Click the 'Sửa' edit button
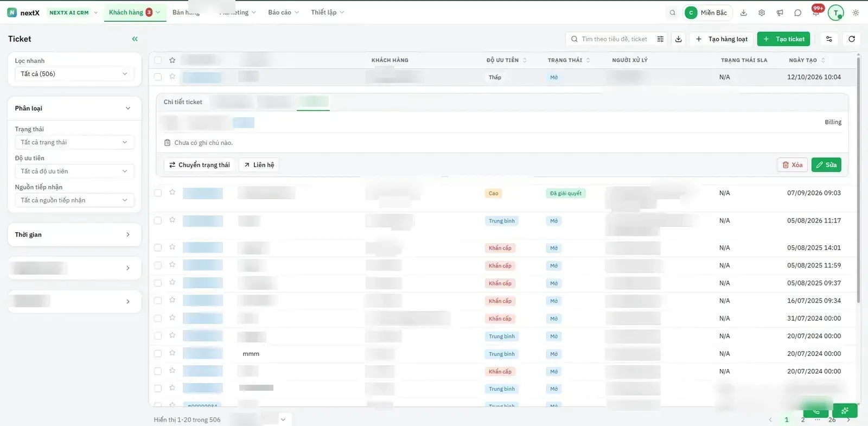The image size is (868, 426). tap(826, 165)
